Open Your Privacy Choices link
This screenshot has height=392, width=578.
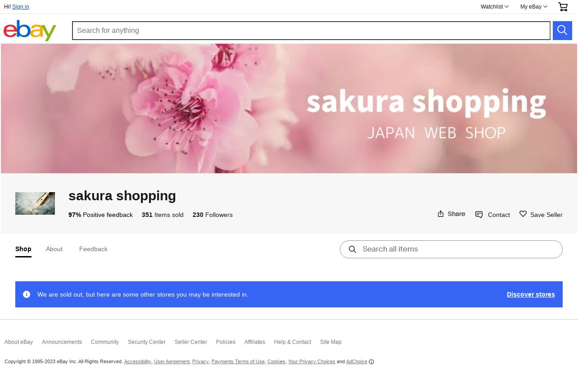point(312,362)
